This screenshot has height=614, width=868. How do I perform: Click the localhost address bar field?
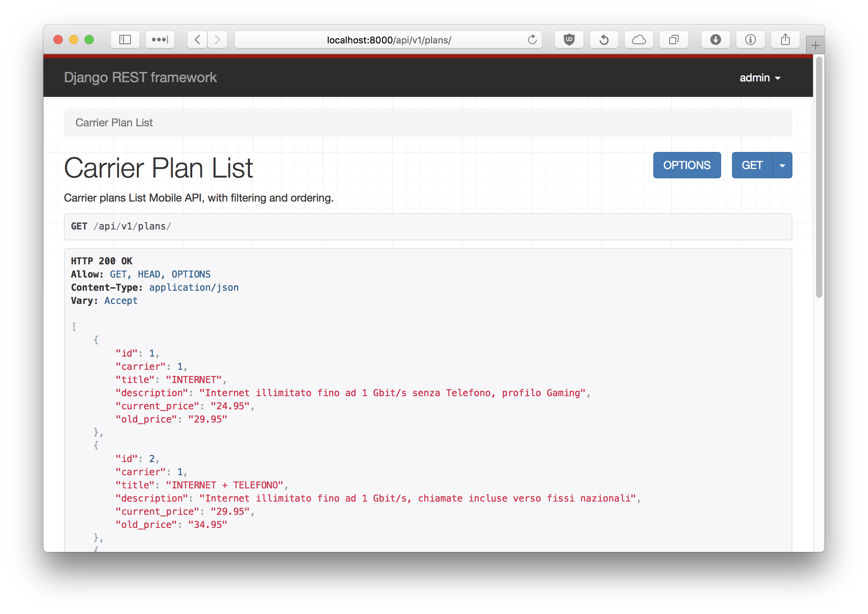coord(389,40)
